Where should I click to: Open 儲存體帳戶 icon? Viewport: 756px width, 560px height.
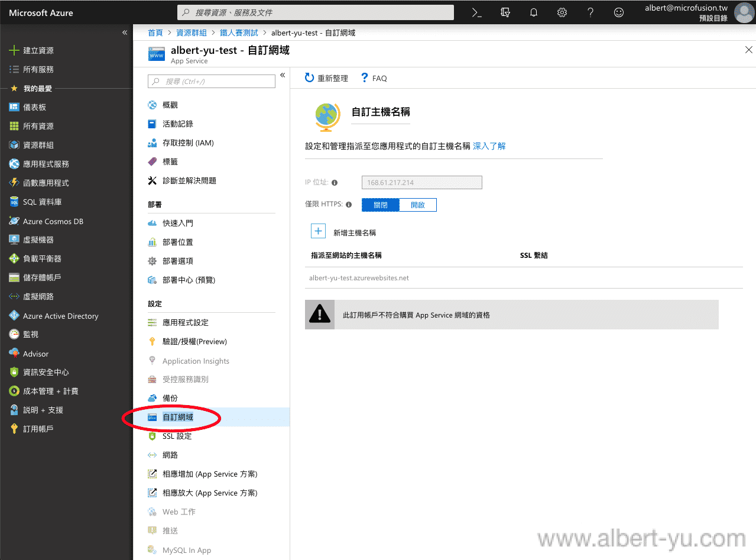tap(14, 277)
